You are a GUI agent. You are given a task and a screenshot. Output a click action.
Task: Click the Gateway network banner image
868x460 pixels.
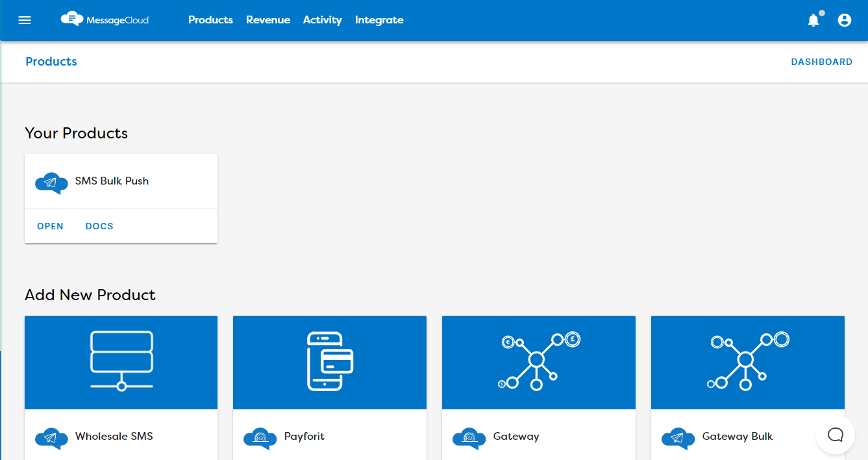tap(539, 363)
